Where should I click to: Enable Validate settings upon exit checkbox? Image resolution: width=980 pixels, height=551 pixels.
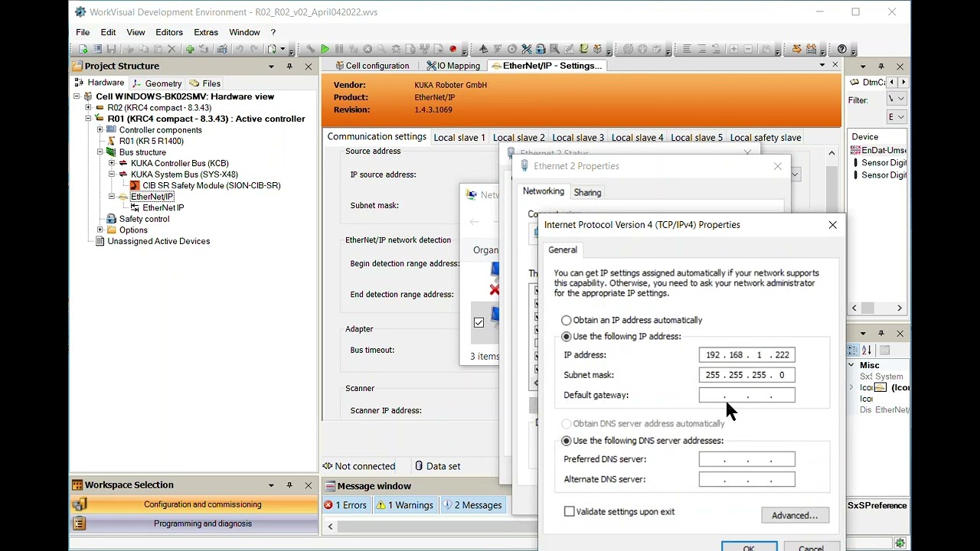(569, 511)
